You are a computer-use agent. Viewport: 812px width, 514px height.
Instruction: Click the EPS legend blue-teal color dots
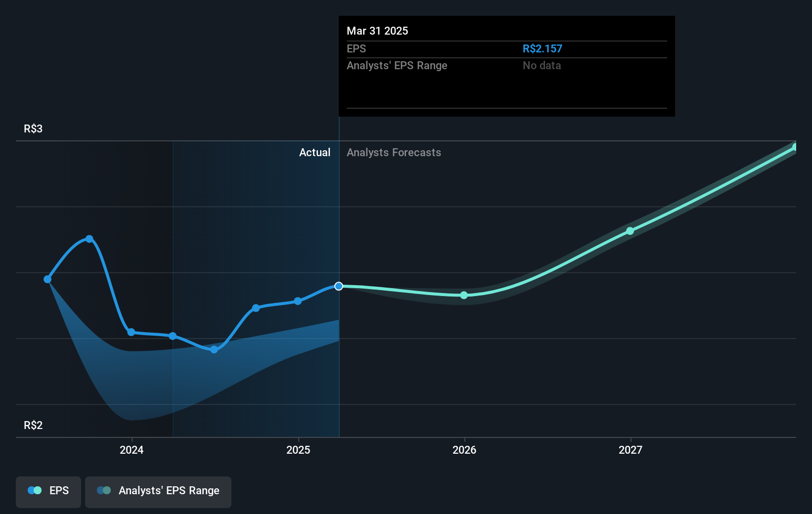pos(35,490)
